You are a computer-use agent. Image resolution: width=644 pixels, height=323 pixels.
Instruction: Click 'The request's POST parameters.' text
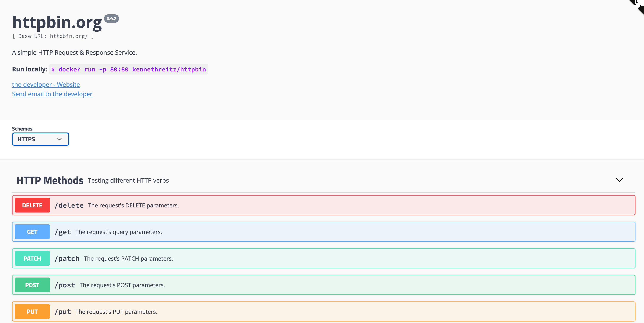[x=122, y=285]
